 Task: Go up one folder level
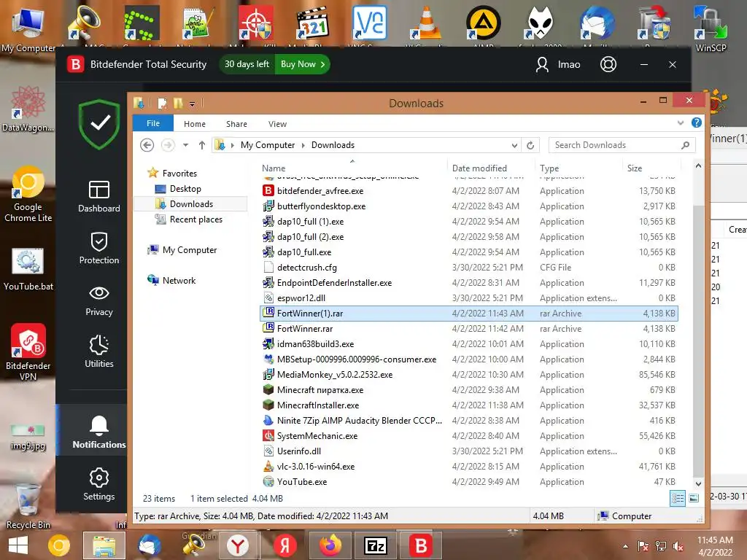tap(202, 145)
